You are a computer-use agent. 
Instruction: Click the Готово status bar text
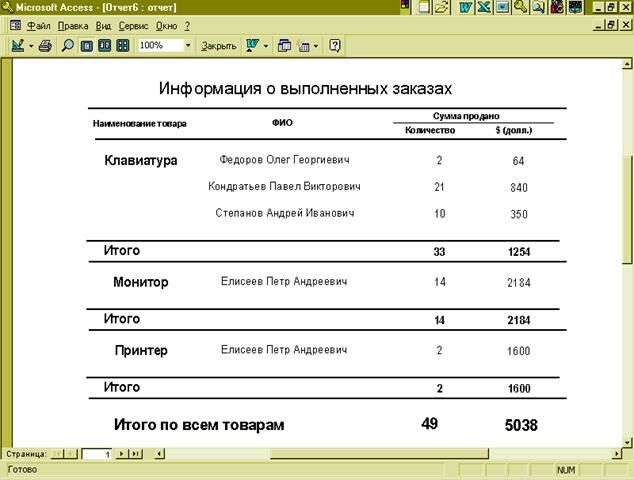click(22, 470)
